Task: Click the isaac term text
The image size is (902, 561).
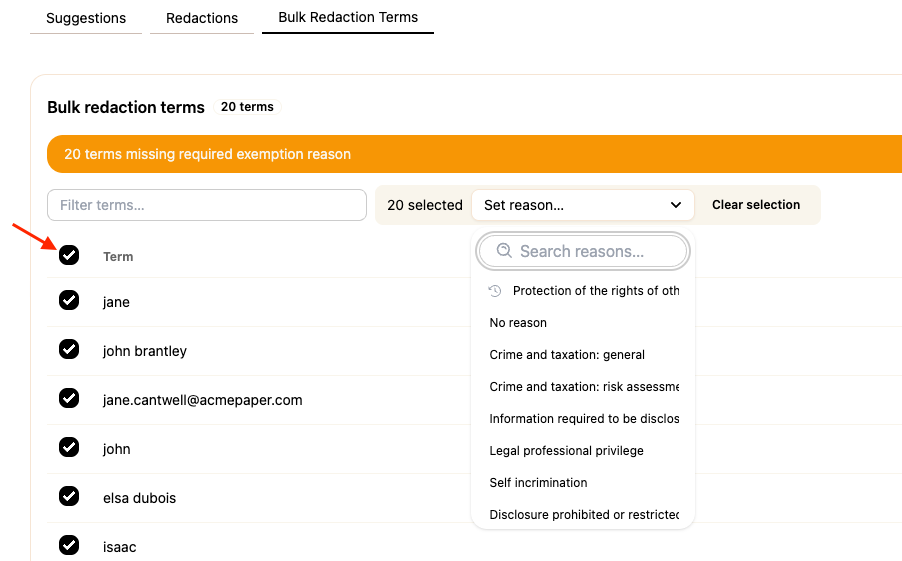Action: (x=120, y=547)
